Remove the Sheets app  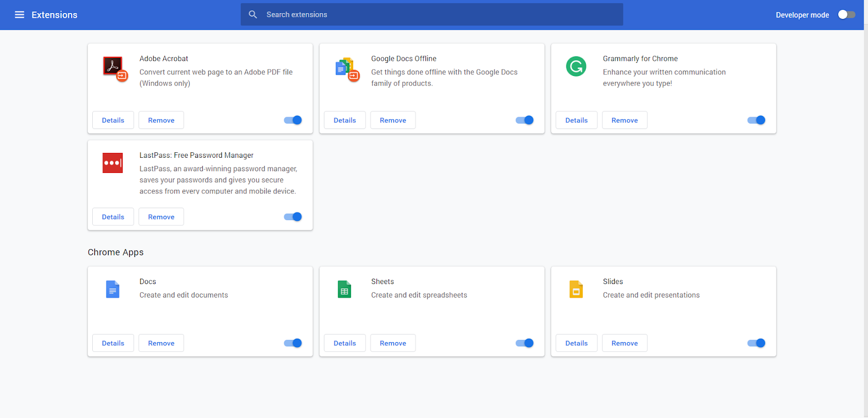coord(393,343)
